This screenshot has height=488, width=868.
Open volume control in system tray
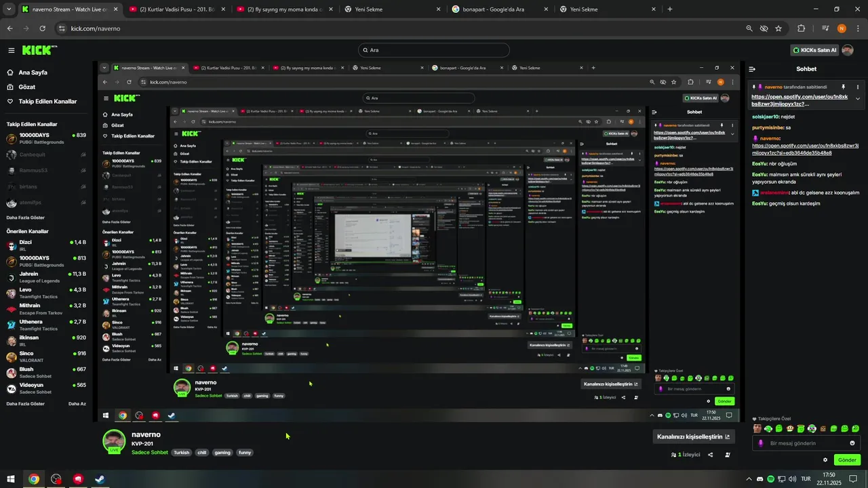tap(792, 479)
